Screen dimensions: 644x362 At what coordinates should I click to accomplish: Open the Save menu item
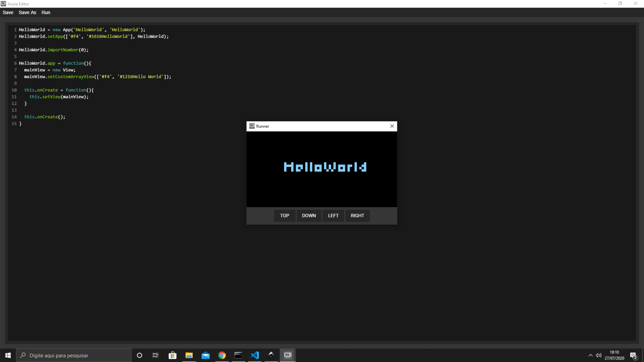(8, 12)
